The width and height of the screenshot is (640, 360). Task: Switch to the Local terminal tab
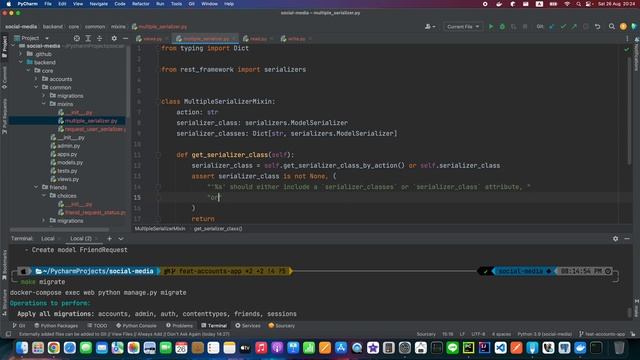(x=48, y=238)
